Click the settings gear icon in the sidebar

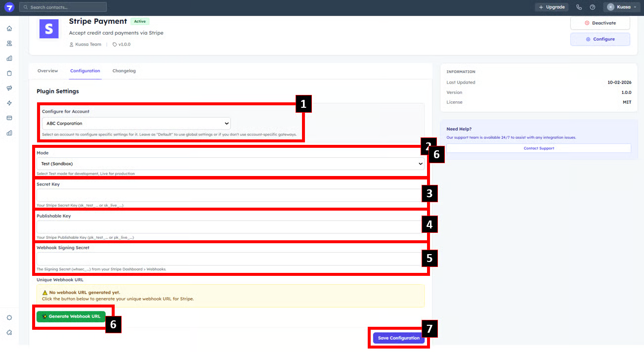pyautogui.click(x=9, y=317)
